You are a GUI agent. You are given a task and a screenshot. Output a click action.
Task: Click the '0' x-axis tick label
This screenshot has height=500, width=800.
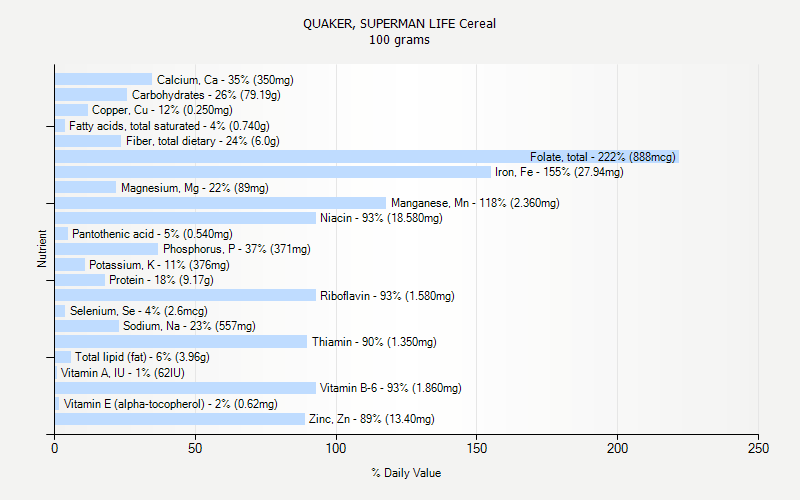tap(55, 448)
